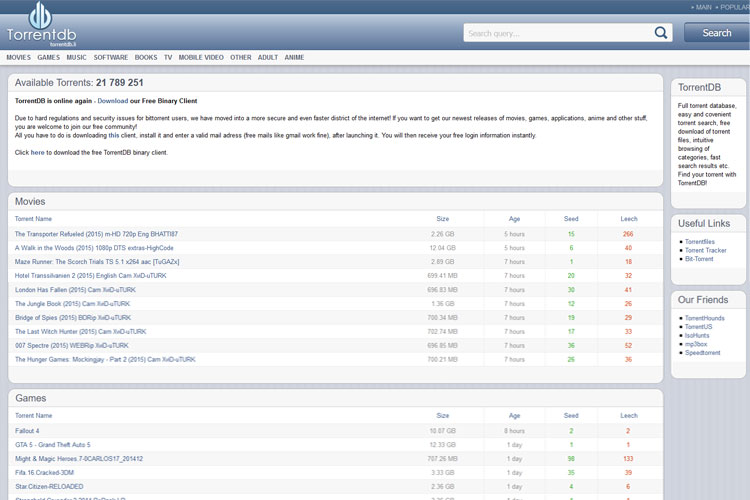Open London Has Fallen torrent
750x500 pixels.
(75, 290)
